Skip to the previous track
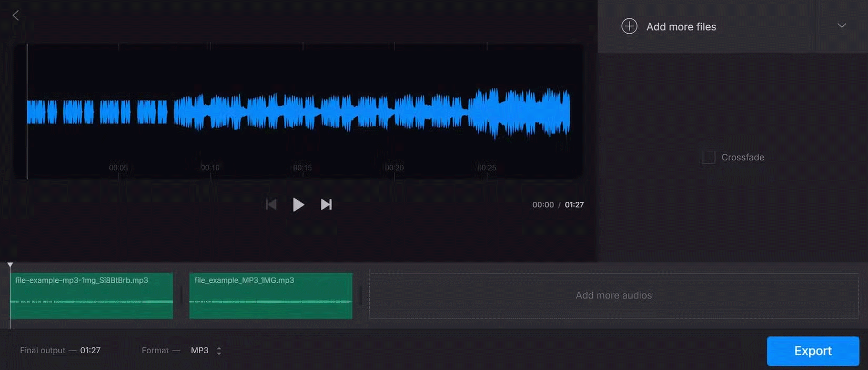868x370 pixels. click(x=271, y=204)
